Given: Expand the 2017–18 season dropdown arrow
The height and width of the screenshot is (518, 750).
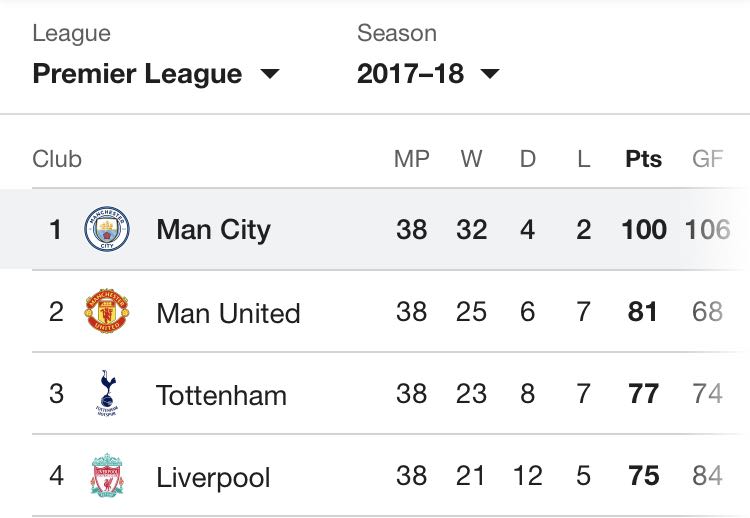Looking at the screenshot, I should [490, 74].
